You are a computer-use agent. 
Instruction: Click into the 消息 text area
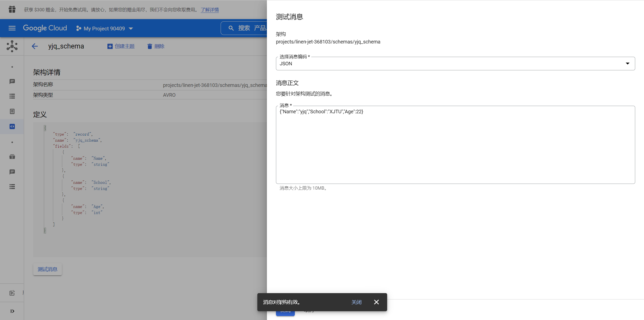tap(455, 145)
